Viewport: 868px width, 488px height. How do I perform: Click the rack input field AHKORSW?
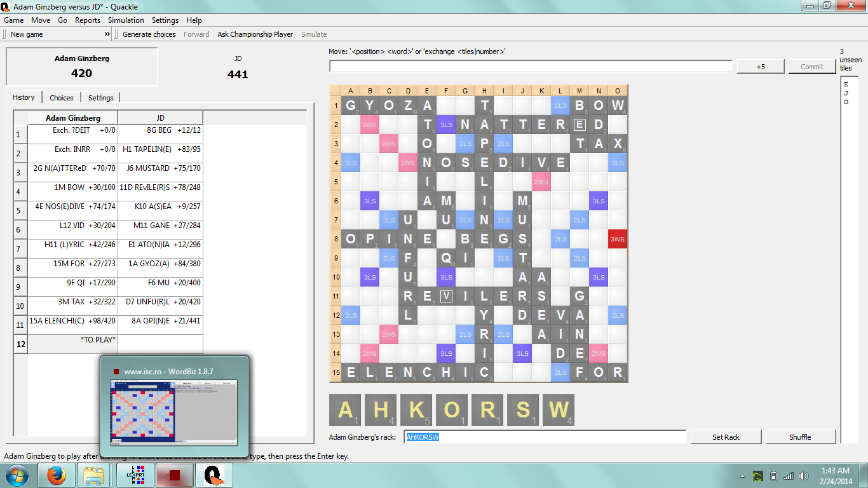click(x=545, y=437)
